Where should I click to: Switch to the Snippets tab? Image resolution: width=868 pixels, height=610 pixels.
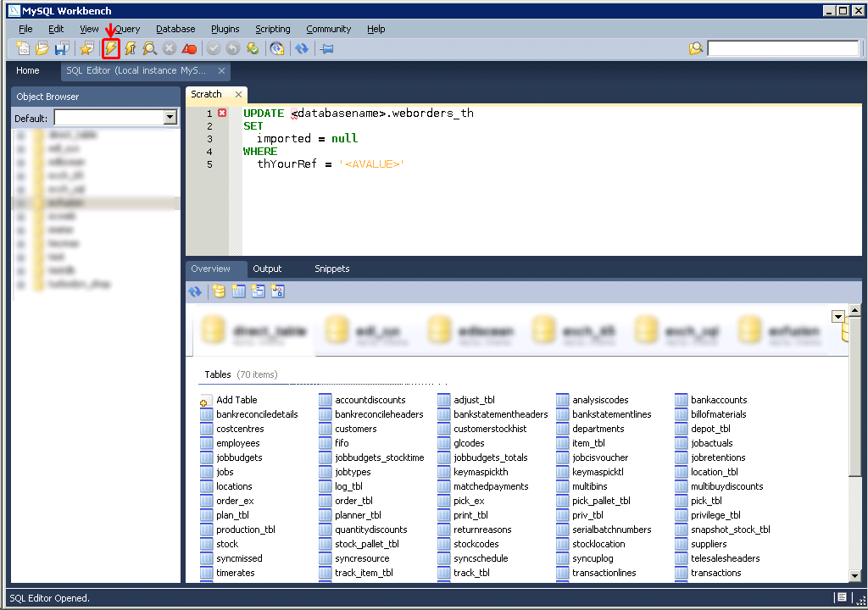click(332, 269)
